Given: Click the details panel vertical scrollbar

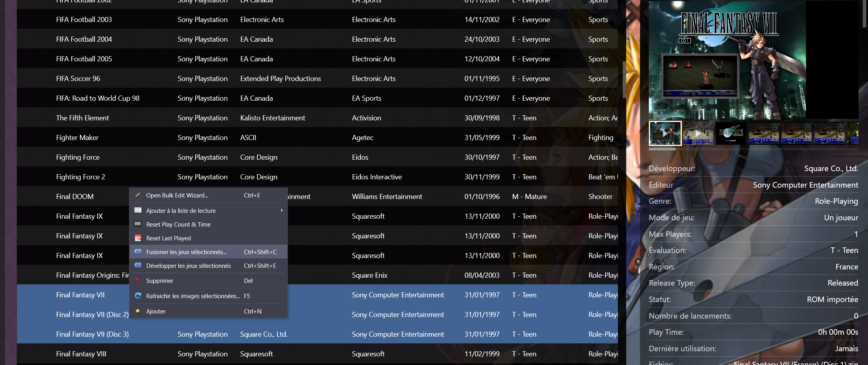Looking at the screenshot, I should click(864, 14).
